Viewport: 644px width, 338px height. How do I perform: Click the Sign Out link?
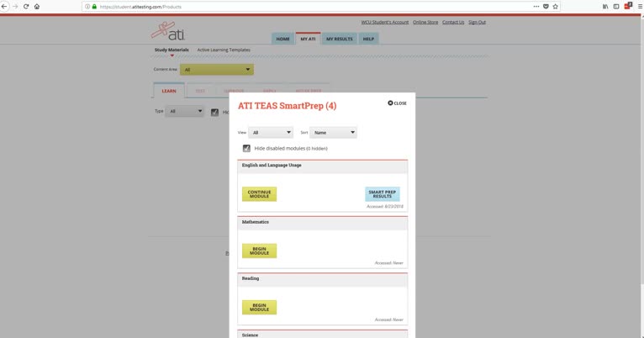(477, 22)
